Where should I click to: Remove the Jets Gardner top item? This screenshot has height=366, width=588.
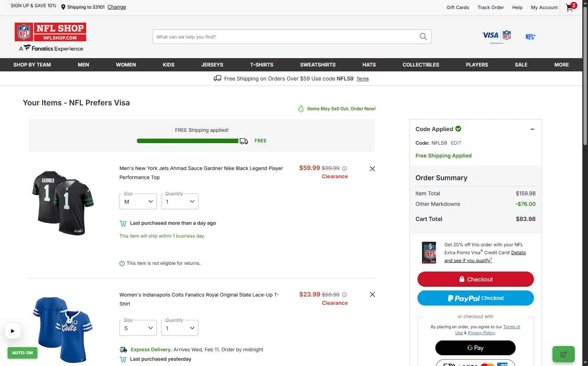point(372,169)
